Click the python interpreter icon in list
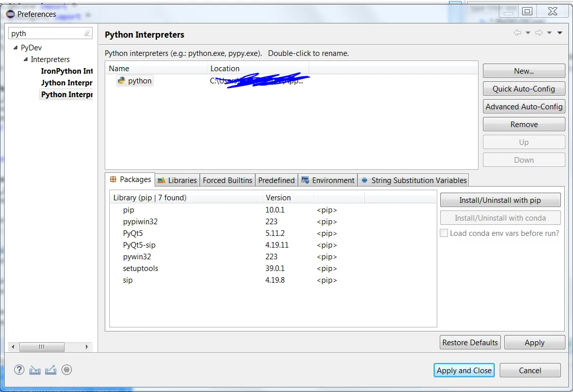The height and width of the screenshot is (392, 573). [122, 80]
